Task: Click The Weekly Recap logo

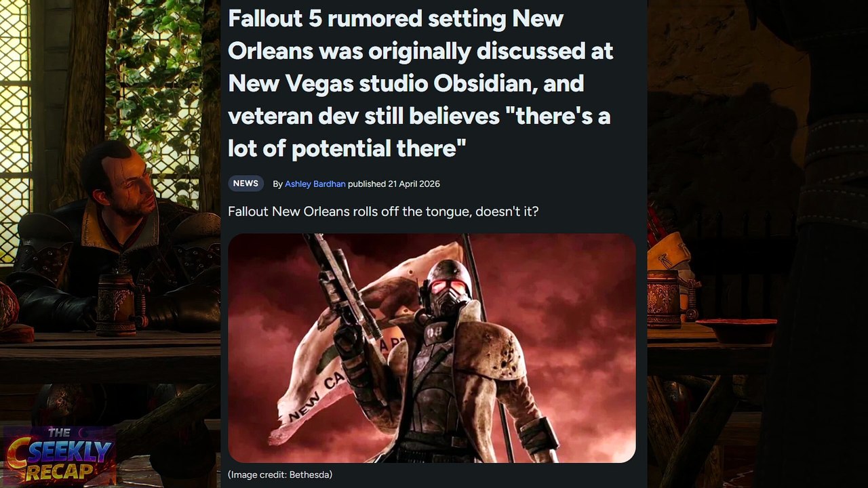Action: point(60,455)
